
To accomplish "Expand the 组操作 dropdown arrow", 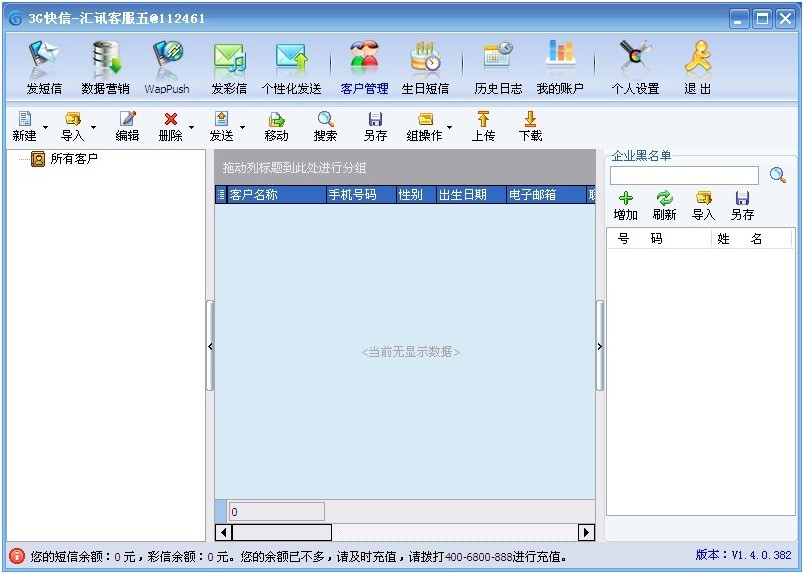I will (x=450, y=127).
